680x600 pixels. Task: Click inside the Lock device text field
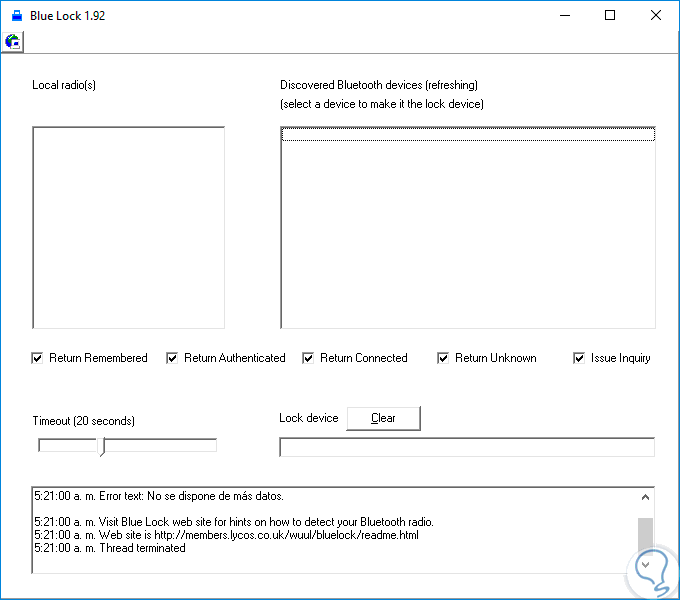(467, 447)
